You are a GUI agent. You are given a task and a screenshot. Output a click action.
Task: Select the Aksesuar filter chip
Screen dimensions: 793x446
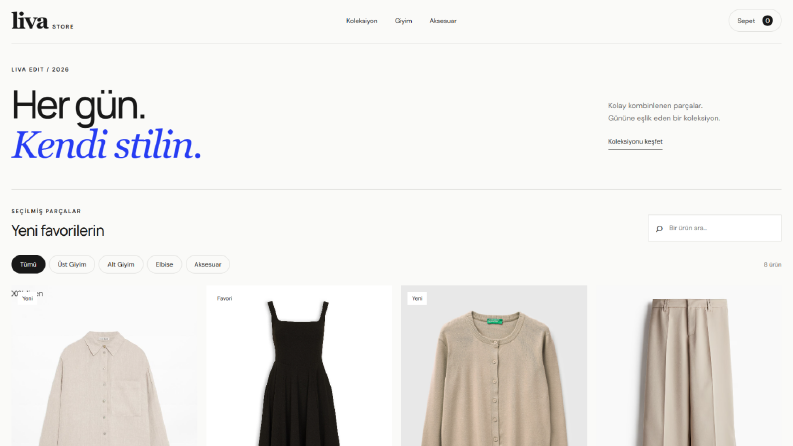pyautogui.click(x=208, y=264)
